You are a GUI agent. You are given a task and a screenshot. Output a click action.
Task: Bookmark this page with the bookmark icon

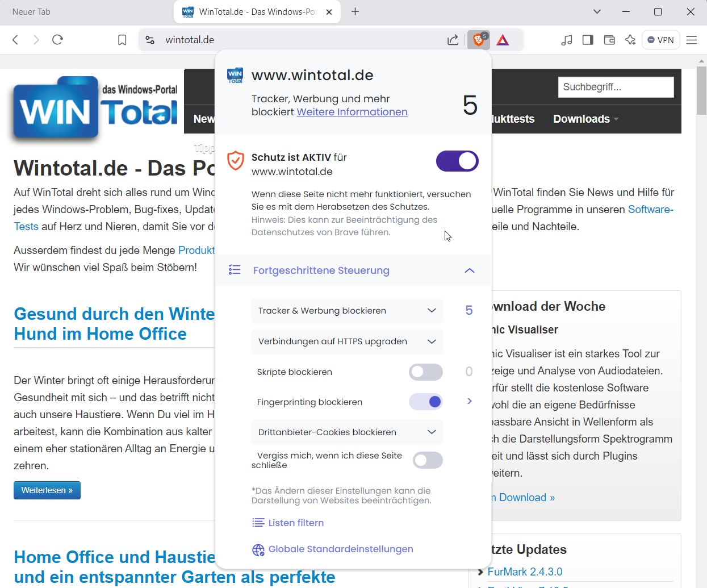(122, 40)
